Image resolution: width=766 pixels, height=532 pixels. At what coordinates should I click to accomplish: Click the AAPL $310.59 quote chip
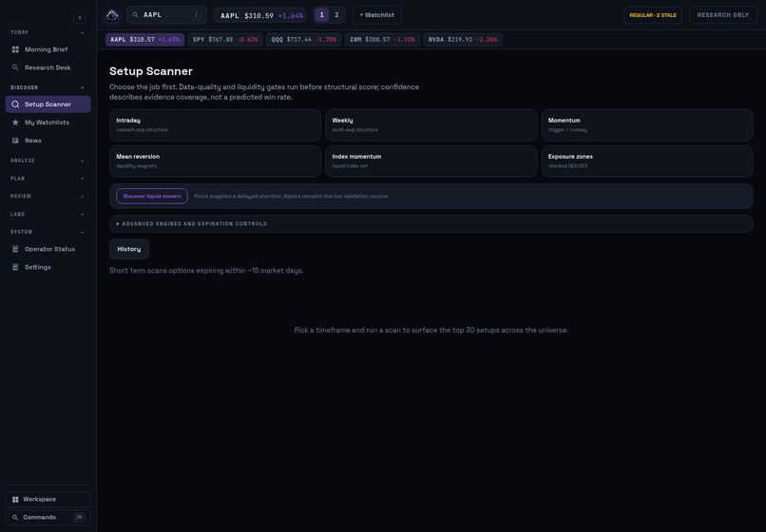coord(259,15)
